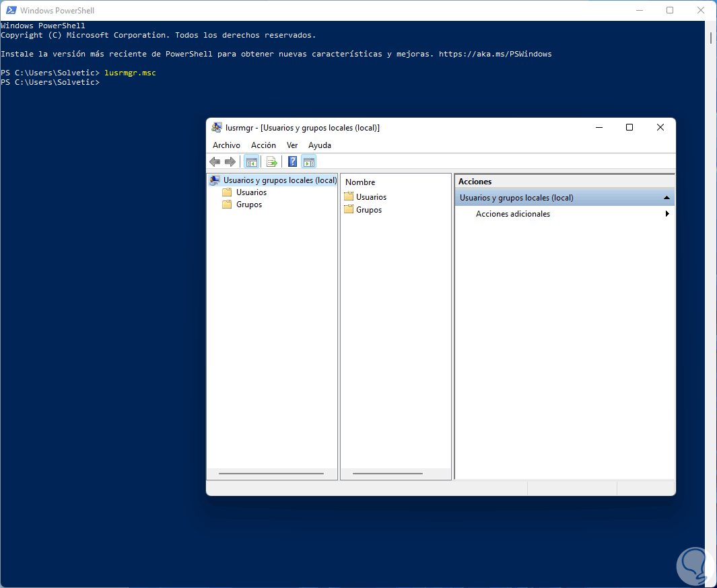
Task: Click Usuarios text in the center list
Action: click(x=372, y=197)
